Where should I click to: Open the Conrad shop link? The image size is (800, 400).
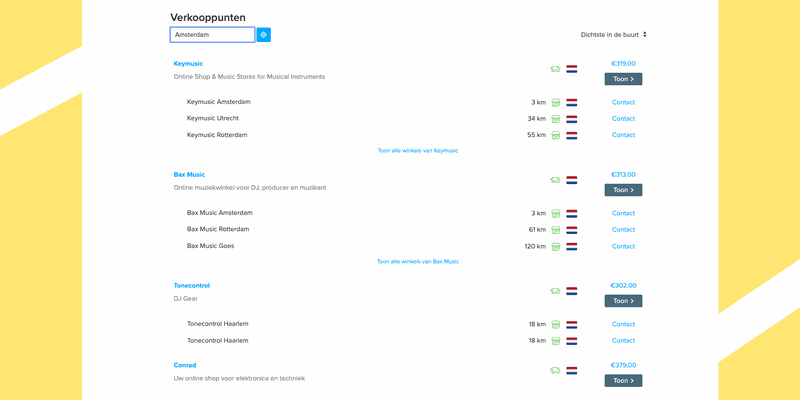pos(185,365)
